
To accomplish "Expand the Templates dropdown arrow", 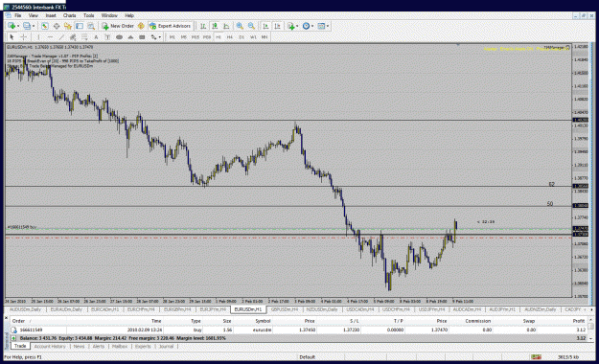I will (x=328, y=26).
